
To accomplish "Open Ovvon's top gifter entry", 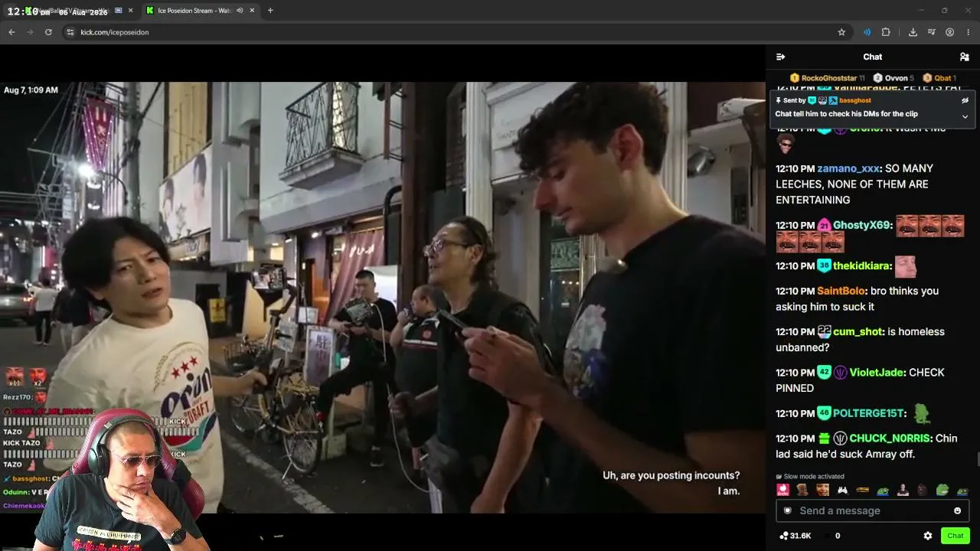I will pyautogui.click(x=893, y=78).
